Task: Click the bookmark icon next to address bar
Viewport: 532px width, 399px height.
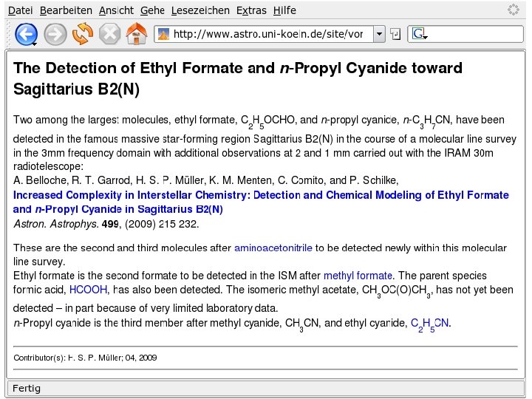Action: pyautogui.click(x=395, y=34)
